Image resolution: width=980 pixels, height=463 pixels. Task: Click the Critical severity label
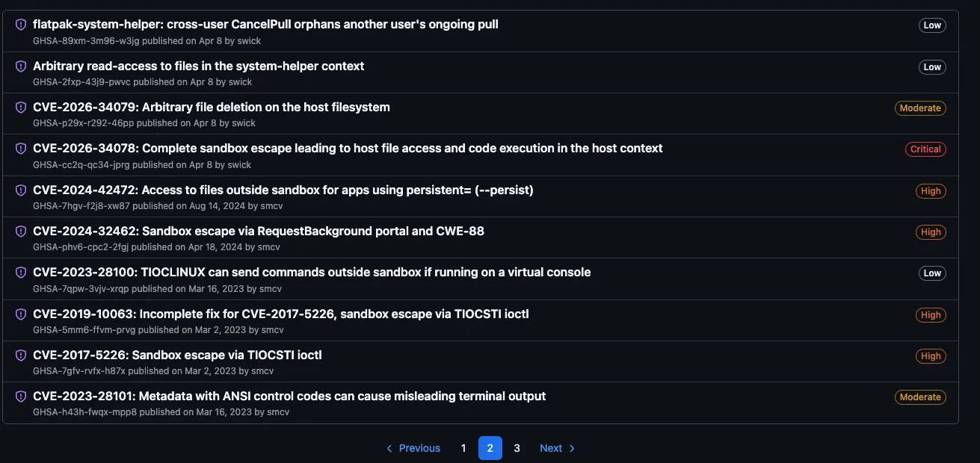click(925, 149)
